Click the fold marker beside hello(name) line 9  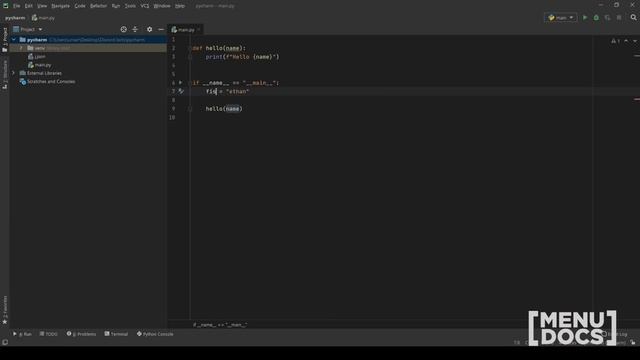(190, 109)
